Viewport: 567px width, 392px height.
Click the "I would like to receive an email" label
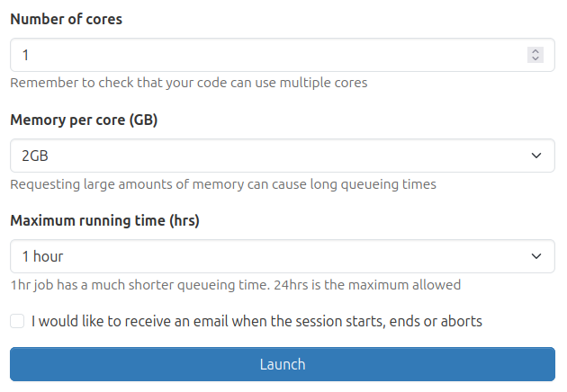(x=256, y=321)
